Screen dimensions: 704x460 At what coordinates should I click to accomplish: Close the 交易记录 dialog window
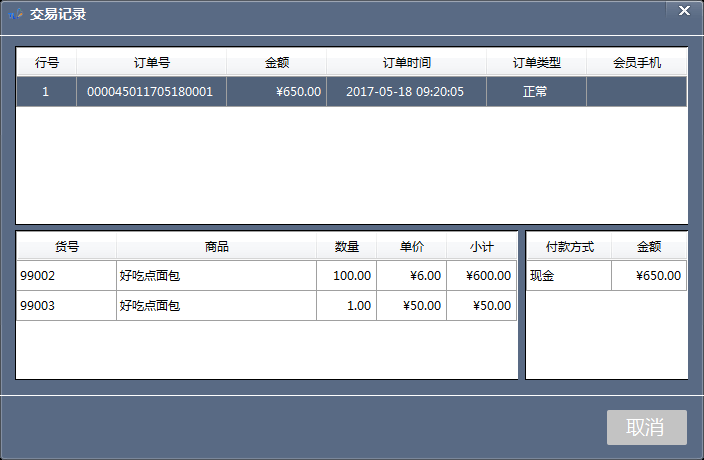(x=684, y=11)
